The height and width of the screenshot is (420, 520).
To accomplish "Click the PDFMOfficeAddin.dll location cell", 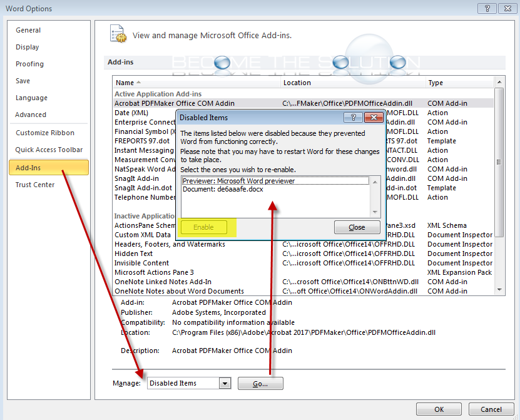I will click(347, 103).
